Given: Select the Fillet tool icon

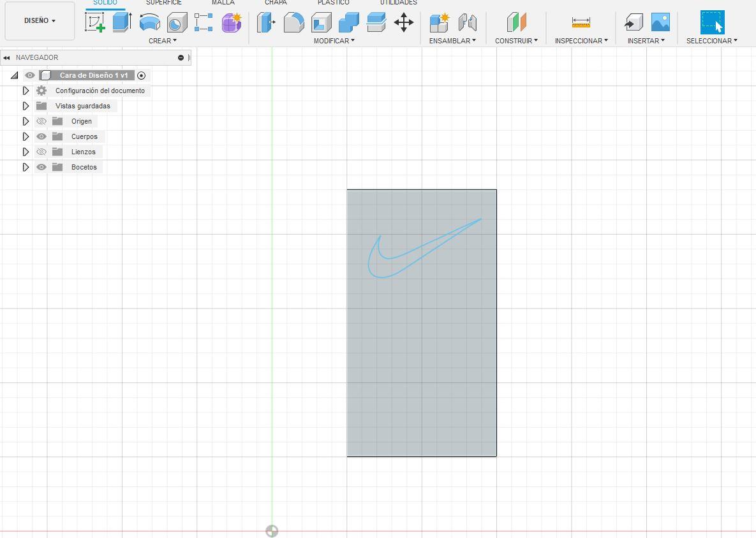Looking at the screenshot, I should tap(293, 22).
